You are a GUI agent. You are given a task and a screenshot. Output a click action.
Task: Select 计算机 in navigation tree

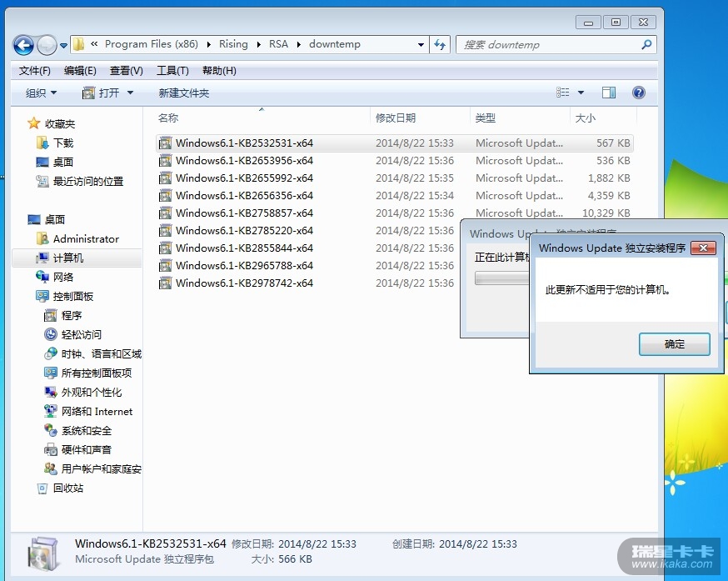76,258
